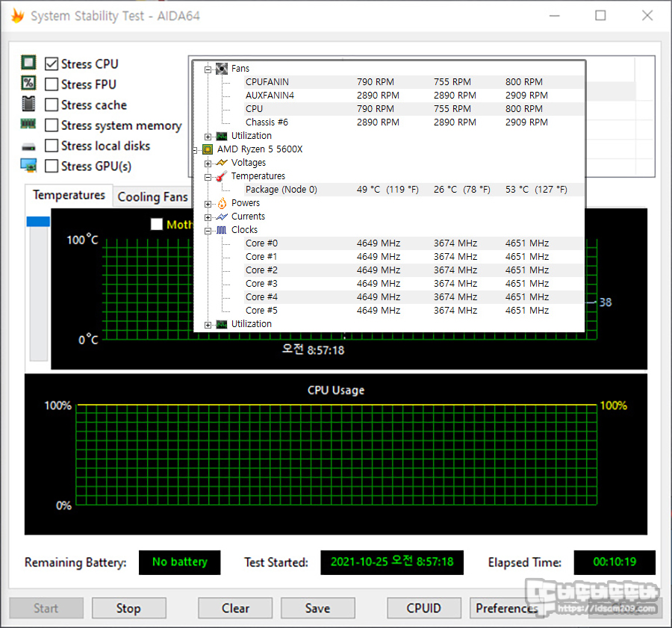Tick the Stress system memory checkbox
Viewport: 672px width, 628px height.
pyautogui.click(x=52, y=125)
